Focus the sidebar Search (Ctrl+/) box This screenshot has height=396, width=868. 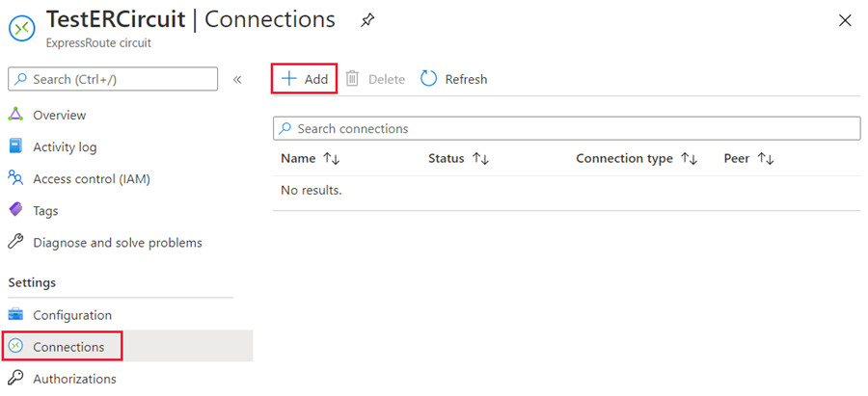[x=113, y=79]
